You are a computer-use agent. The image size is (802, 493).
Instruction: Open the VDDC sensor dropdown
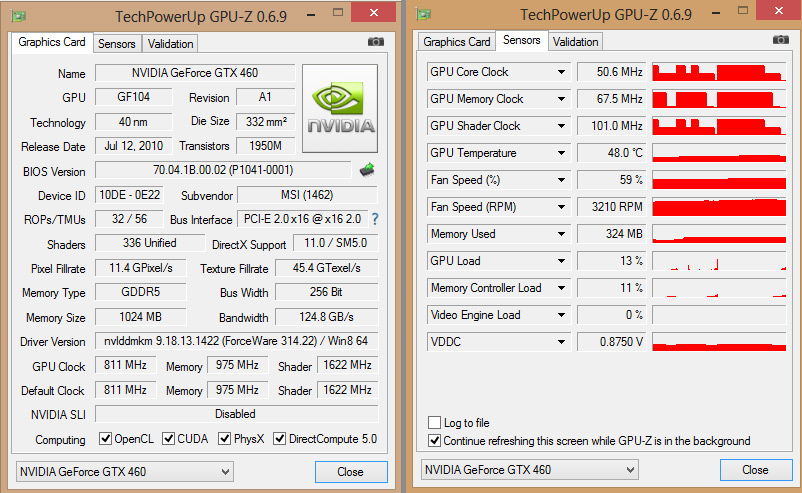point(561,342)
